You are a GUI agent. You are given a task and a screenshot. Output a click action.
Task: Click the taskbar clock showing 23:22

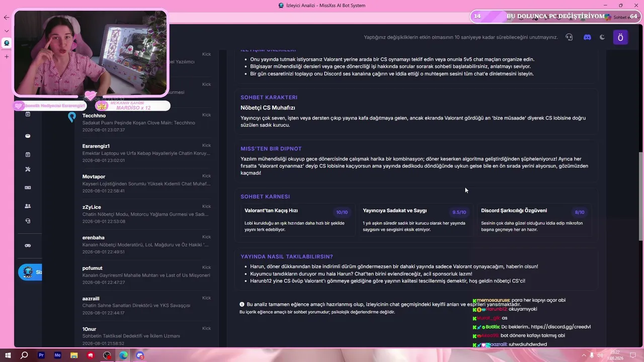pos(616,355)
